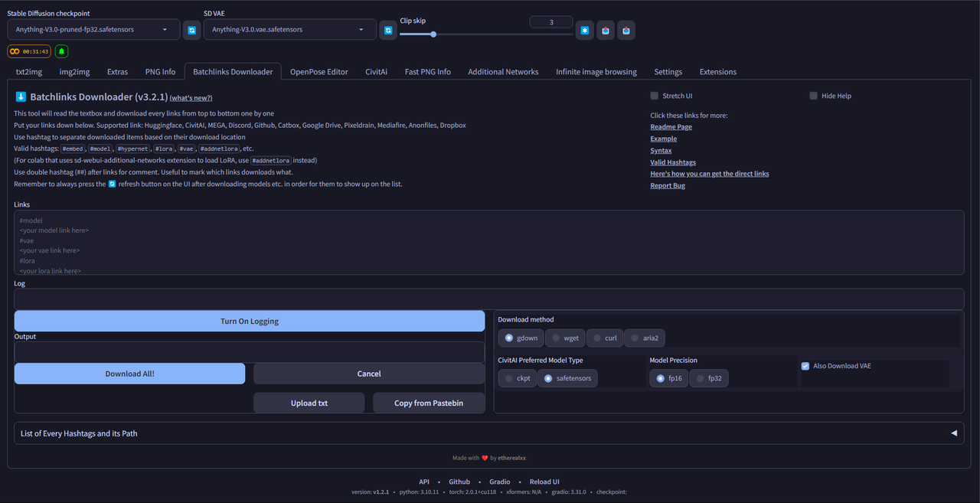This screenshot has height=503, width=980.
Task: Click the download arrow icon beside Batchlinks title
Action: 21,97
